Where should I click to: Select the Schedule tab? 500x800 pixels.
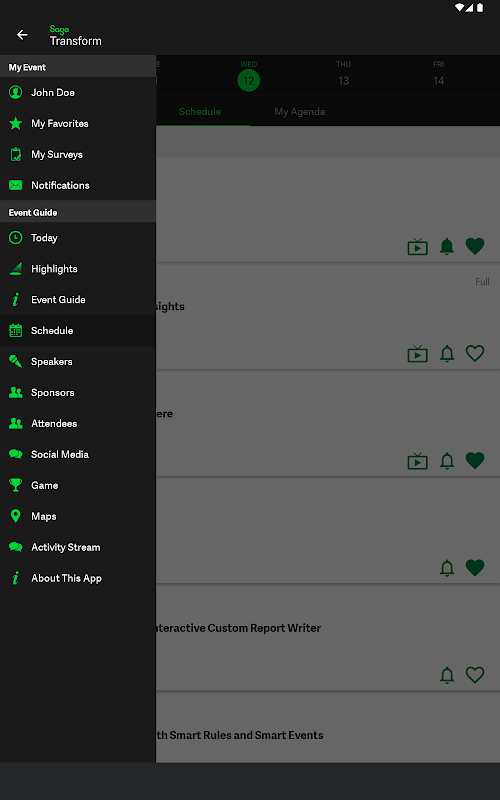[x=199, y=111]
